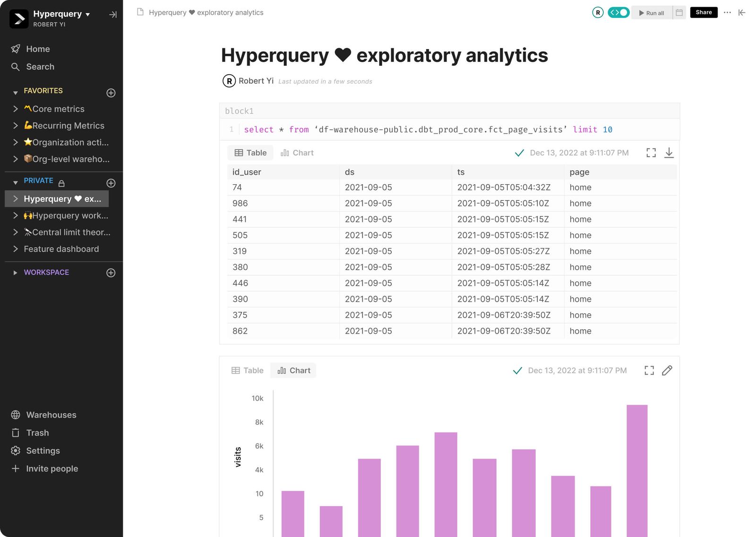Collapse the left sidebar
The image size is (756, 537).
742,13
